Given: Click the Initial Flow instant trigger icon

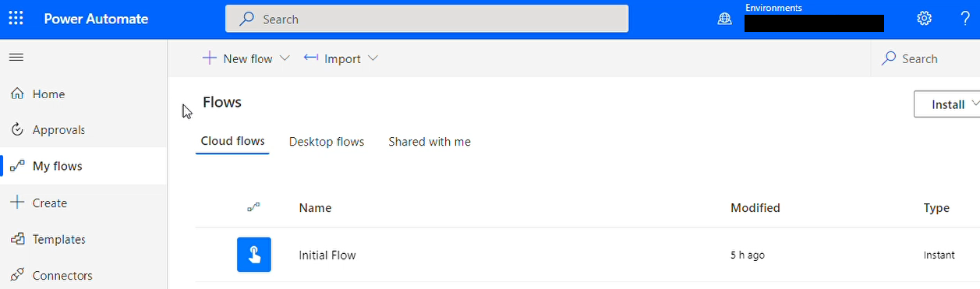Looking at the screenshot, I should point(254,255).
